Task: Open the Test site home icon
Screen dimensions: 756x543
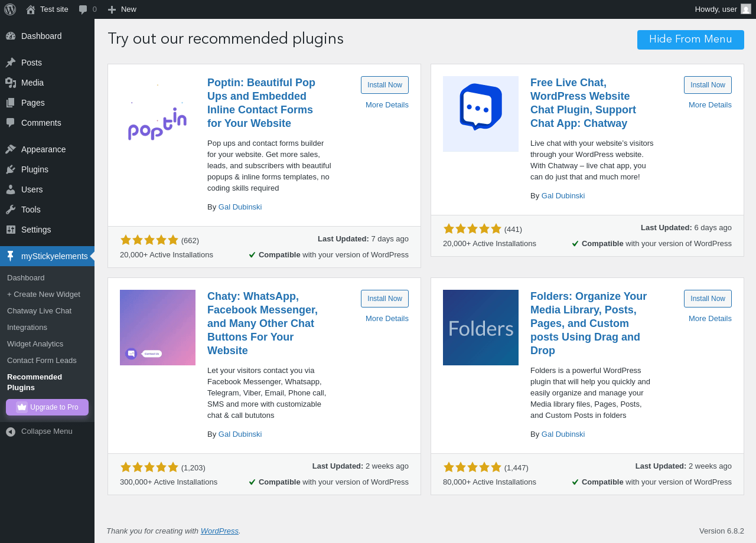Action: (x=31, y=9)
